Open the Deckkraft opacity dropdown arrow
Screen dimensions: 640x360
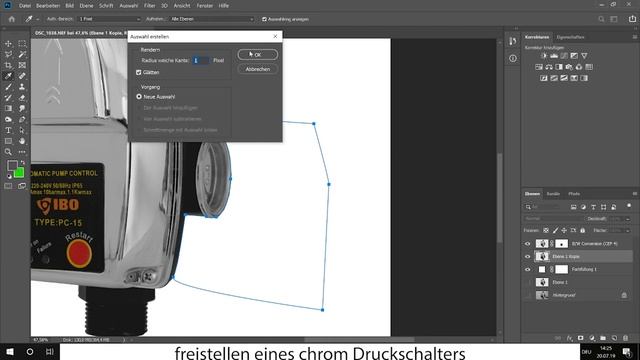pyautogui.click(x=628, y=219)
